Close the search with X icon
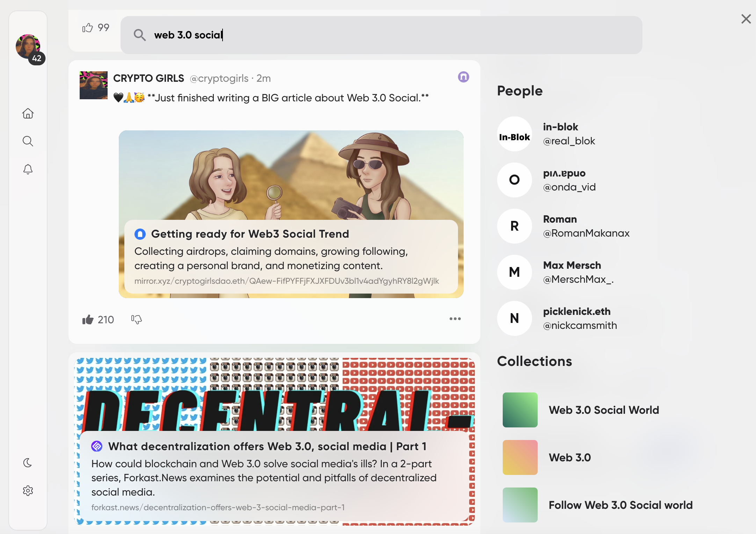This screenshot has height=534, width=756. 746,19
